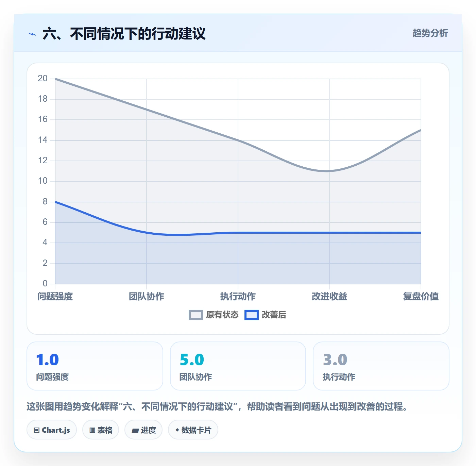Click the y-axis value 0
The height and width of the screenshot is (466, 476).
point(45,284)
